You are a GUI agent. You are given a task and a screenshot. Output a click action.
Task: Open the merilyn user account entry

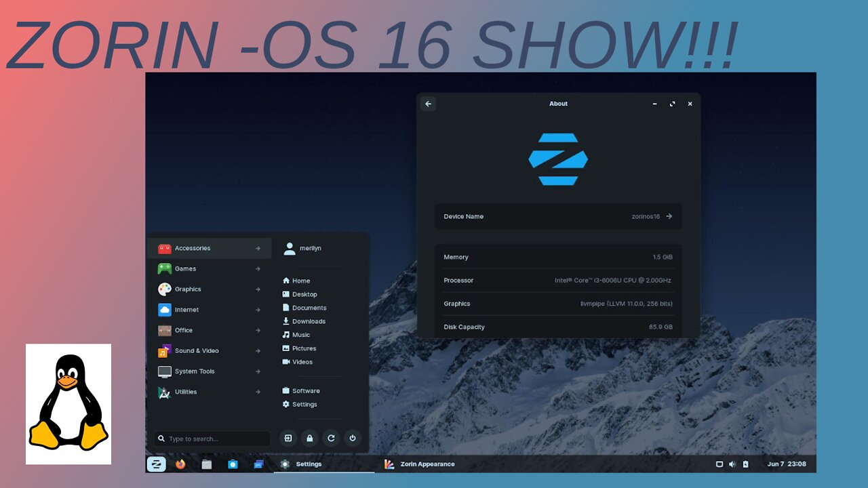pos(302,249)
